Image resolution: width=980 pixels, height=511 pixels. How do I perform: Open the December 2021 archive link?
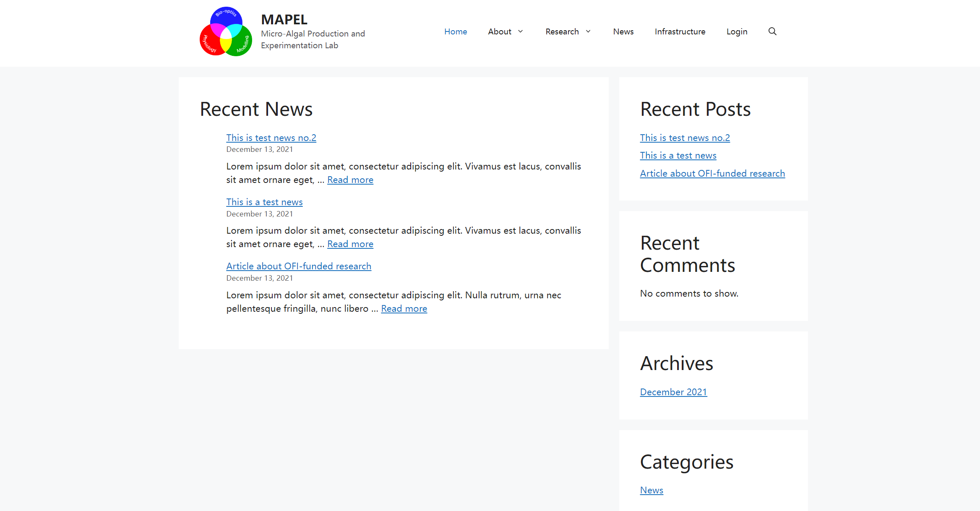[x=673, y=392]
